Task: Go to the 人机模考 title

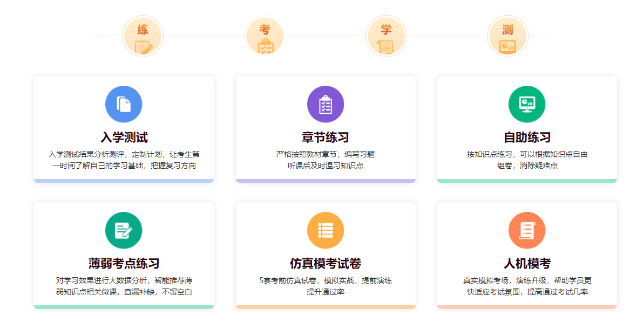Action: pos(526,264)
